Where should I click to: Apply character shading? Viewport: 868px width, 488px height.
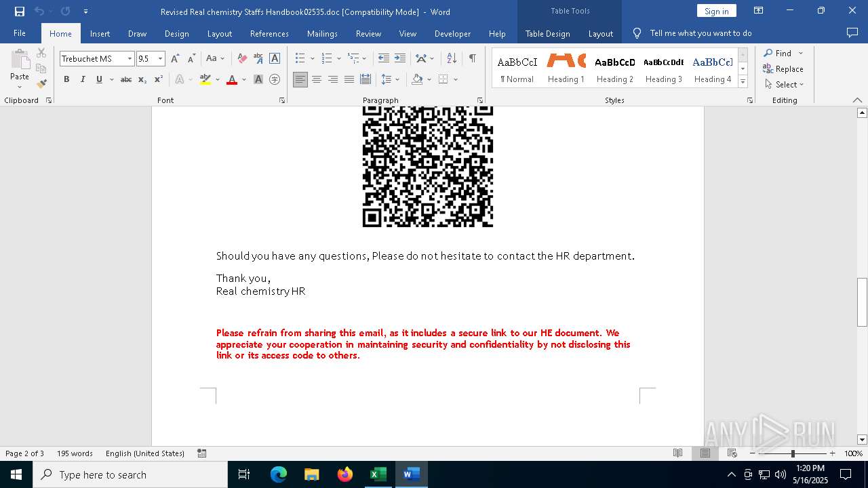258,79
